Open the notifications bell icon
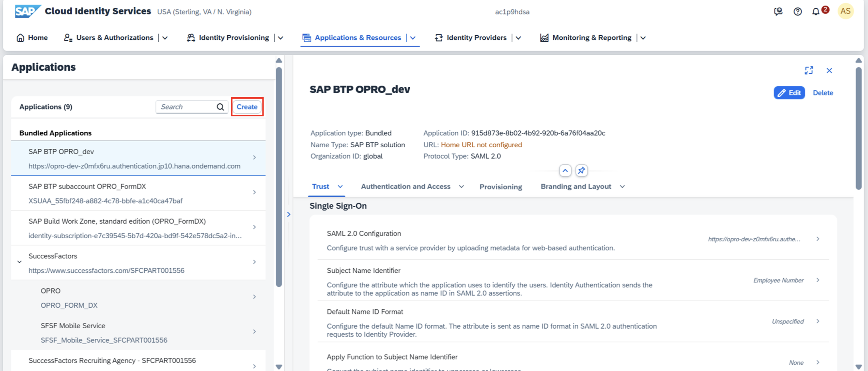The image size is (868, 371). [x=816, y=12]
